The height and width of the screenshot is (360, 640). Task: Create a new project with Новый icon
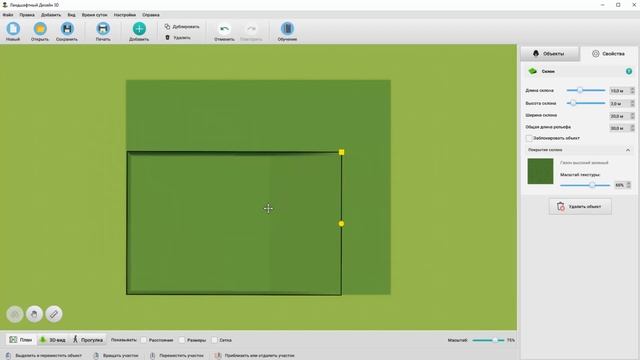pos(13,29)
